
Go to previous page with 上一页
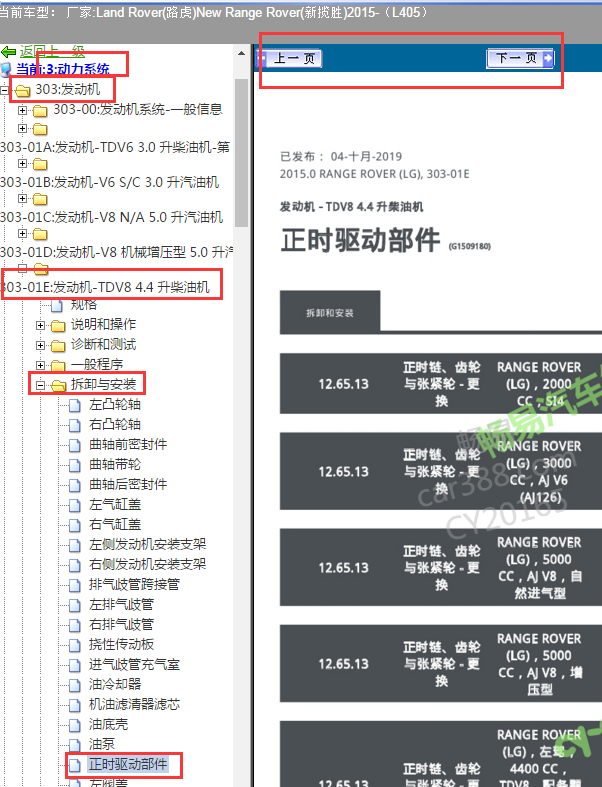(289, 59)
